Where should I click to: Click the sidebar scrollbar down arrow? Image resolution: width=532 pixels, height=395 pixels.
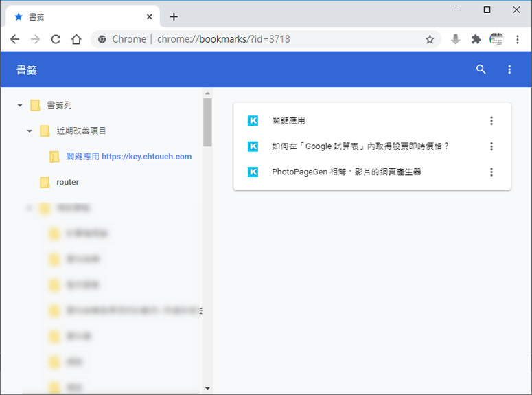pos(207,388)
